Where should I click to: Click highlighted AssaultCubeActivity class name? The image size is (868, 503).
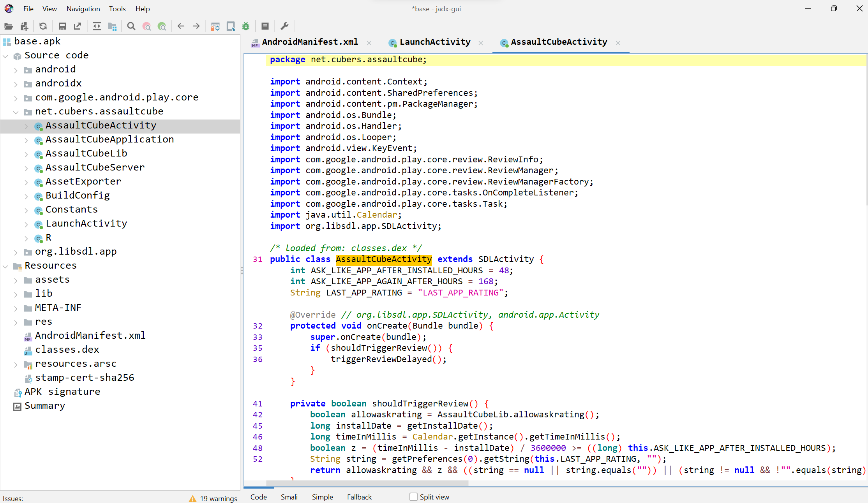tap(383, 259)
